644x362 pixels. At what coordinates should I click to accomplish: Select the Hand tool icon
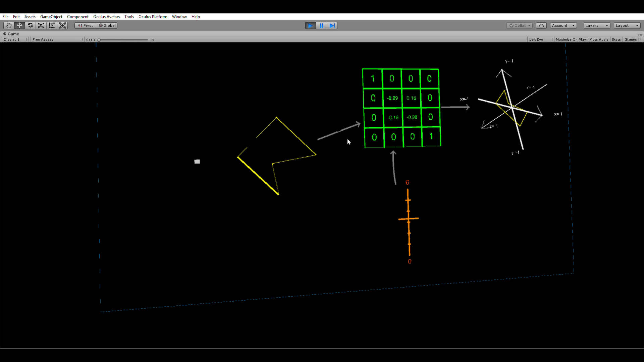coord(9,25)
